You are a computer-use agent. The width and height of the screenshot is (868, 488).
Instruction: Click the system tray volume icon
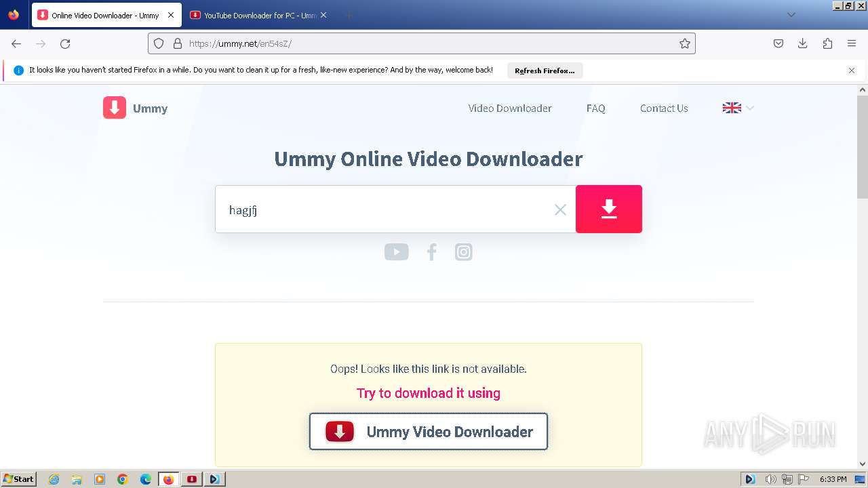(x=770, y=479)
